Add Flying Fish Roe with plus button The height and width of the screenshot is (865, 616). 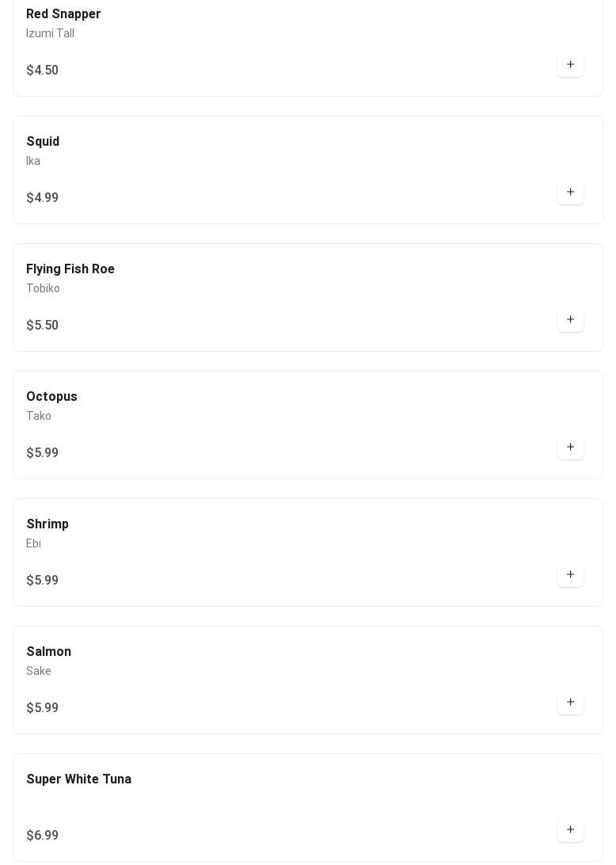570,319
